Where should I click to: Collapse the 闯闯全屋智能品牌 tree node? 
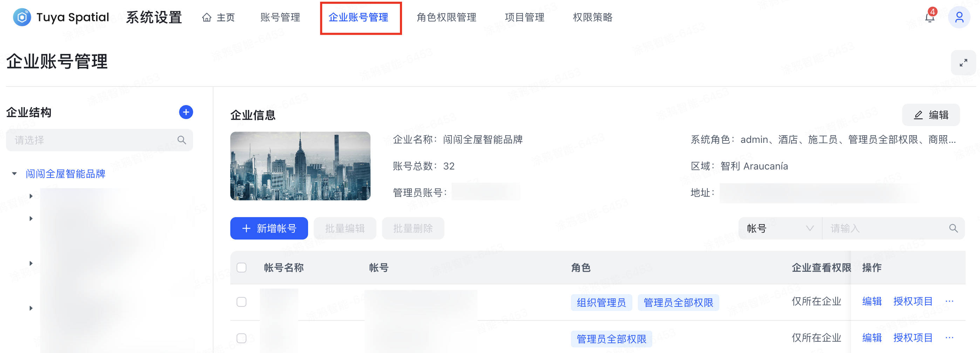[14, 174]
